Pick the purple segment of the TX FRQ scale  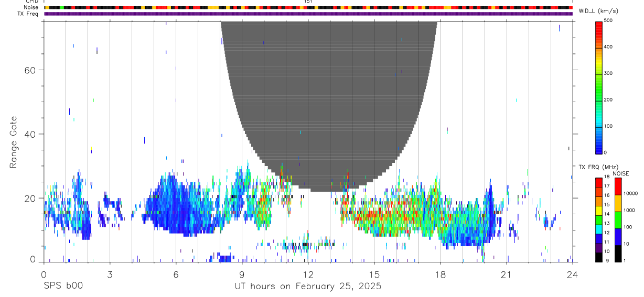[x=598, y=248]
